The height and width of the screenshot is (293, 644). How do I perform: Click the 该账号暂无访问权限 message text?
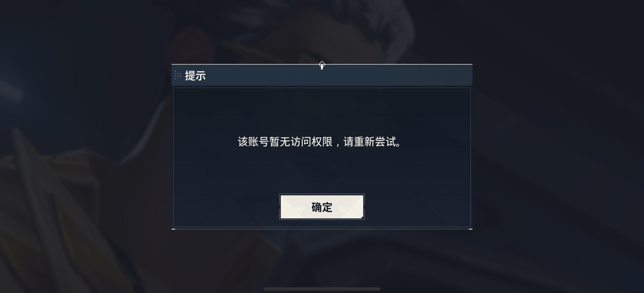(x=285, y=142)
